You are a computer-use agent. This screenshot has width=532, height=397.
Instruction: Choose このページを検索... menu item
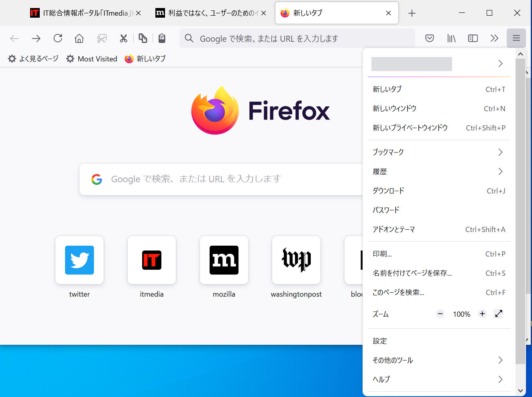click(439, 292)
